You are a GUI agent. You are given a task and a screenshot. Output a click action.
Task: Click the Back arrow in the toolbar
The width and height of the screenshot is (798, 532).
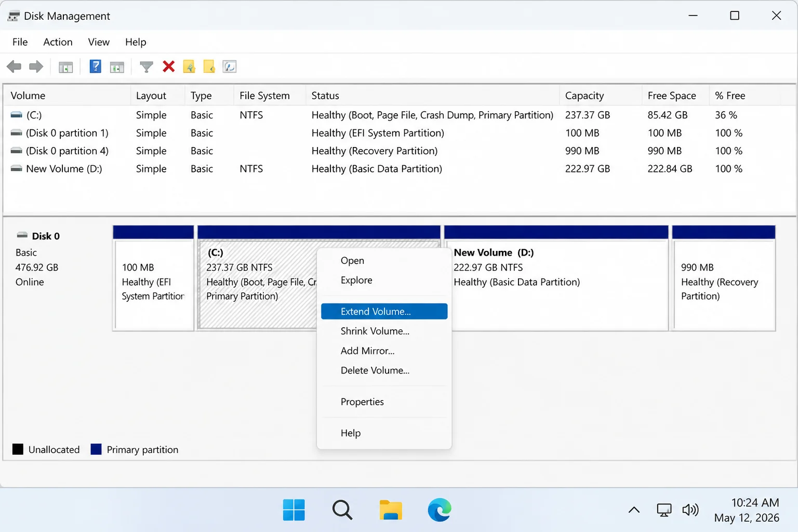pos(14,66)
